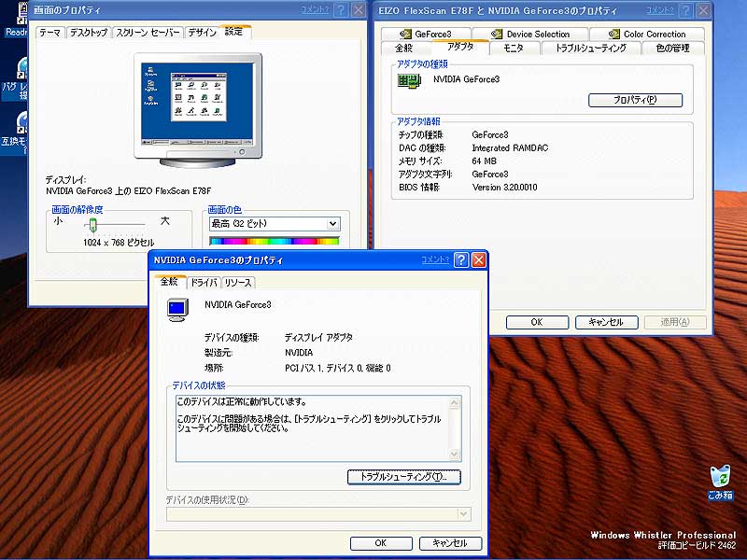Click OK in EIZO FlexScan properties window
Viewport: 747px width, 560px height.
pos(537,322)
